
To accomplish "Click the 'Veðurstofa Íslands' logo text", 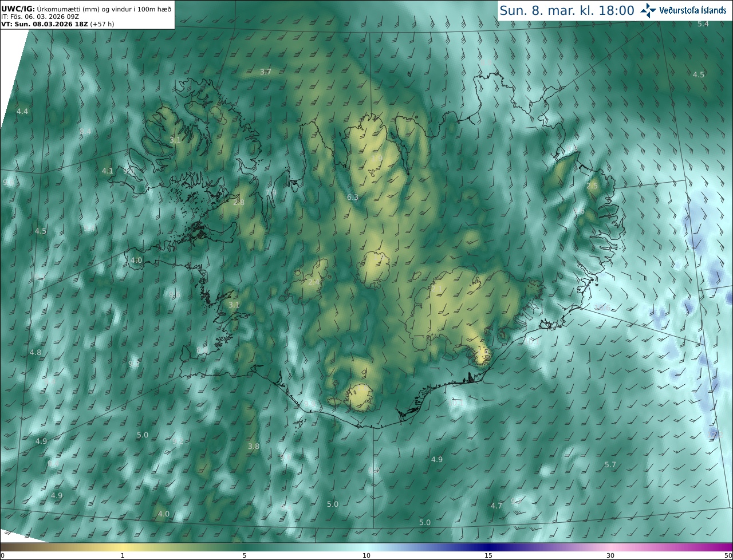I will pos(693,10).
